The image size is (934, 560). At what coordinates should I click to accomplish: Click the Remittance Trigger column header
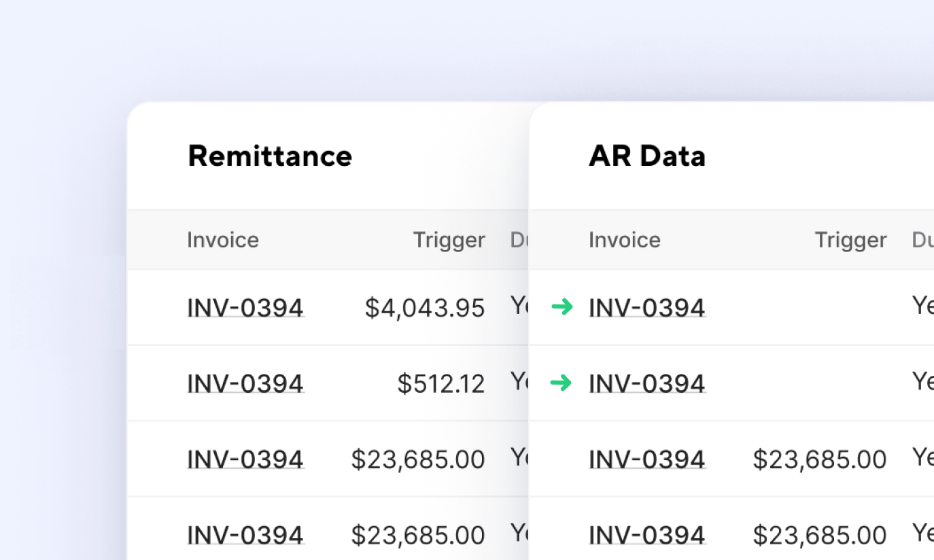pyautogui.click(x=449, y=240)
